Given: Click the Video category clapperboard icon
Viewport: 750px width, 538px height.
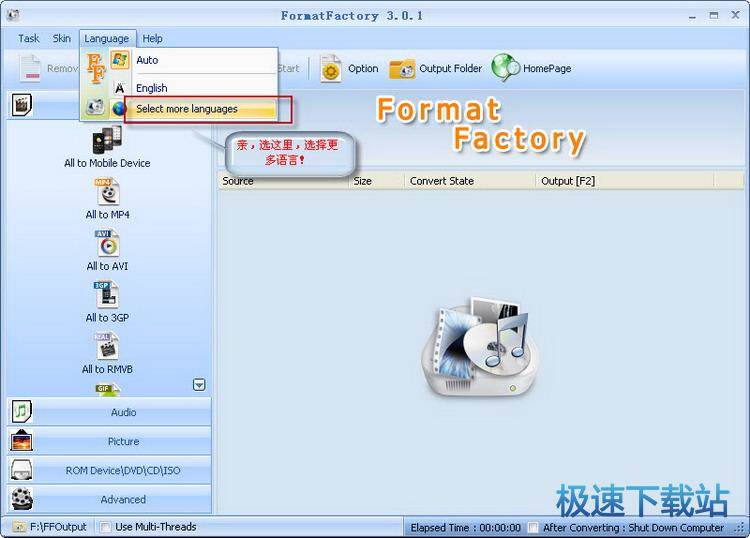Looking at the screenshot, I should 21,105.
